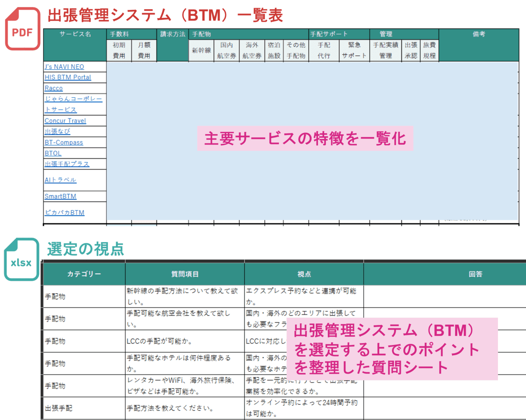
Task: Open the 出張なび link
Action: point(57,132)
